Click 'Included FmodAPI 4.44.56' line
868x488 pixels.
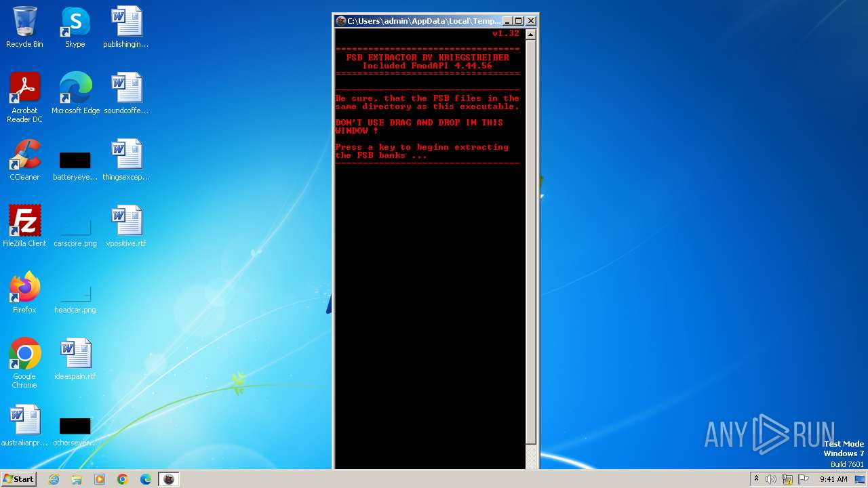click(427, 66)
